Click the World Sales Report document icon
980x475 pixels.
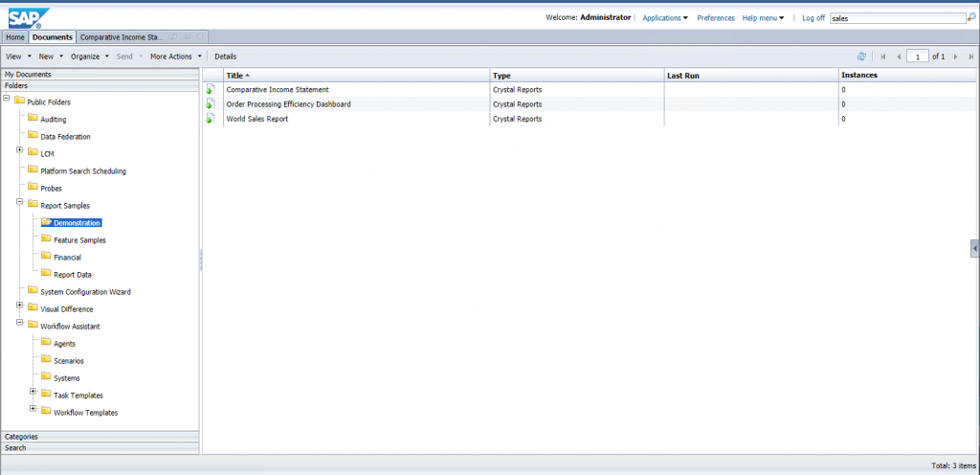click(x=211, y=119)
